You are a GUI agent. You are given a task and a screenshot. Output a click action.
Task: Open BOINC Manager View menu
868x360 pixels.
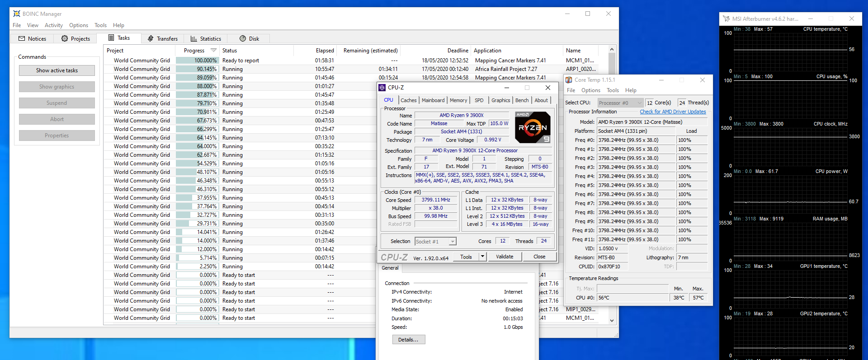click(x=33, y=25)
